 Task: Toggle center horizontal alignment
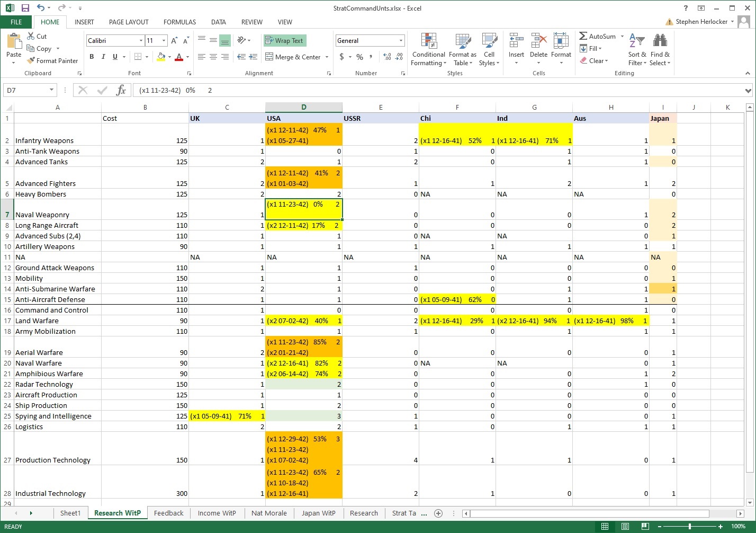point(213,57)
